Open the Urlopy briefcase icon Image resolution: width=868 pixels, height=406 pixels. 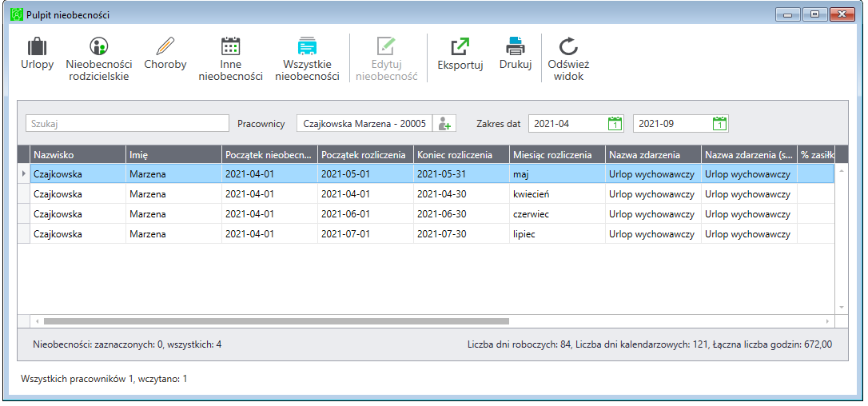point(37,46)
